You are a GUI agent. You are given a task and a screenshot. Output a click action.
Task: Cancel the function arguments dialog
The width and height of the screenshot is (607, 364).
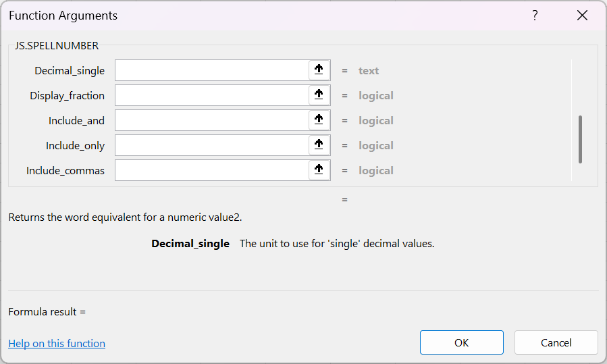[x=556, y=342]
